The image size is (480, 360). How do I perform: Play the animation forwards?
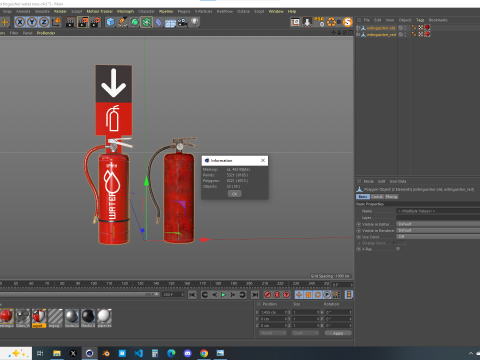224,295
